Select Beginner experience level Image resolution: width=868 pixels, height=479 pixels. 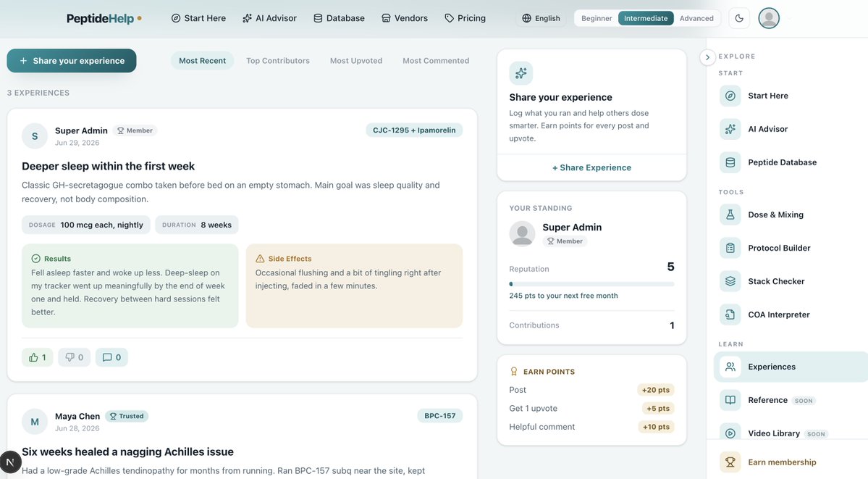597,18
